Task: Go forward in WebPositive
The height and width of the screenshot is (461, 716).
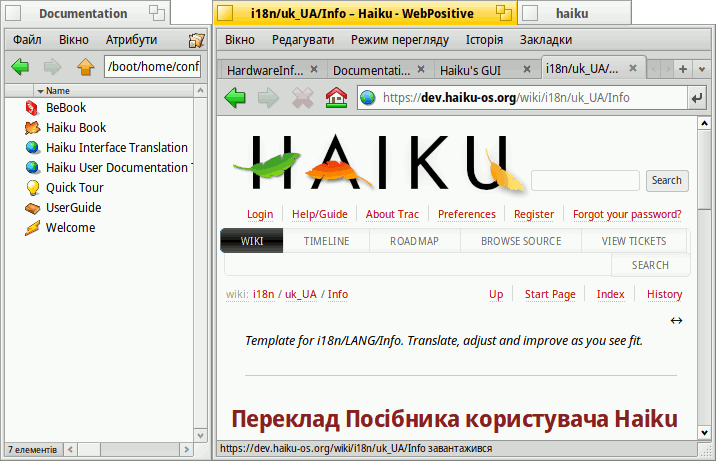Action: 268,98
